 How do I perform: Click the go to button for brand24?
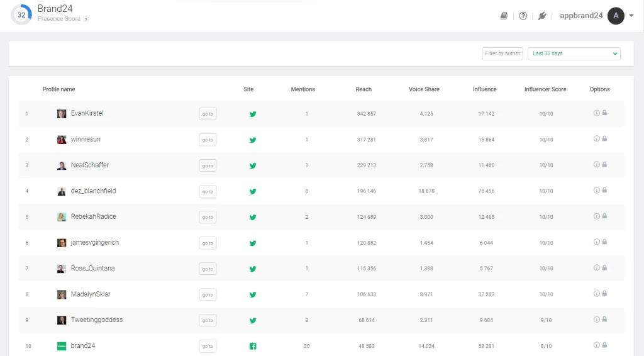(208, 346)
